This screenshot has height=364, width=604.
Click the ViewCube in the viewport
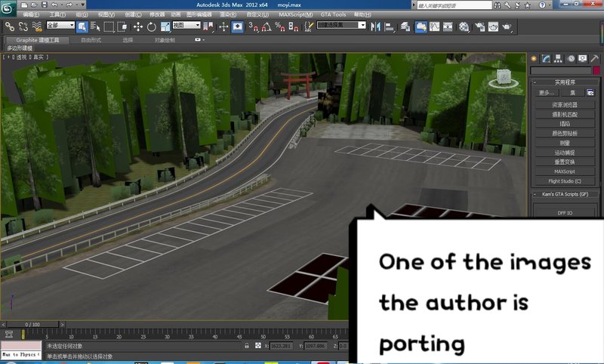click(503, 78)
